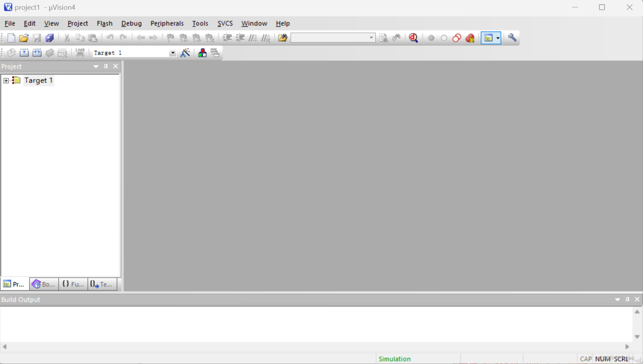
Task: Open the Flash menu
Action: point(105,23)
